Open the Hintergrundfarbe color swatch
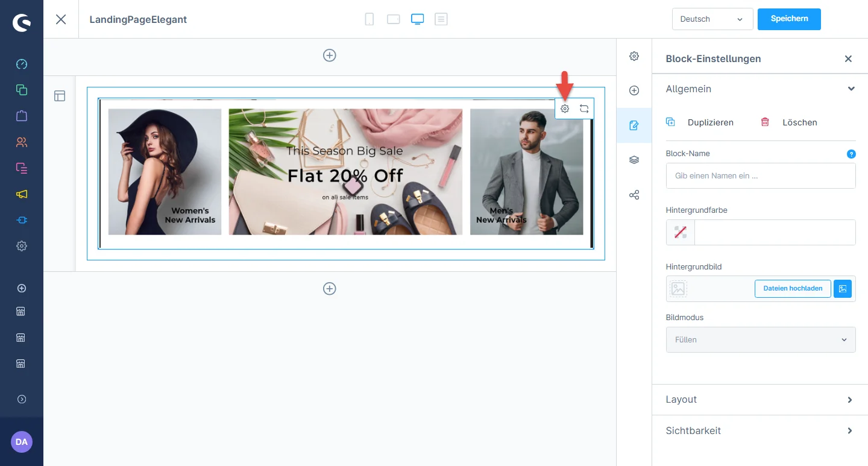 click(x=681, y=233)
